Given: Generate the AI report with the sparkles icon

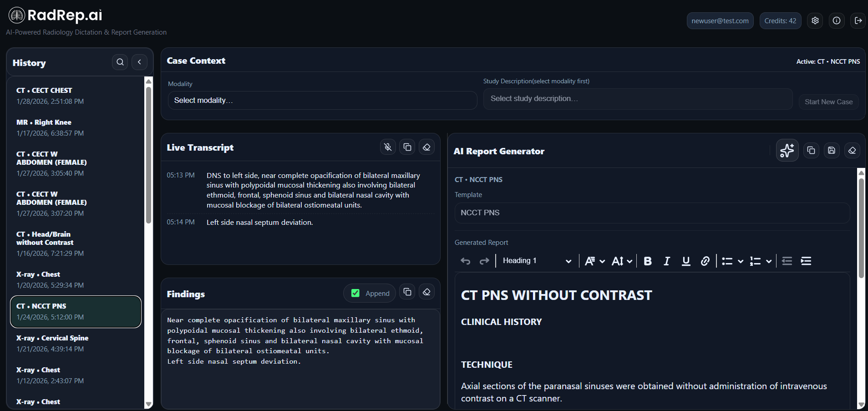Looking at the screenshot, I should point(787,150).
